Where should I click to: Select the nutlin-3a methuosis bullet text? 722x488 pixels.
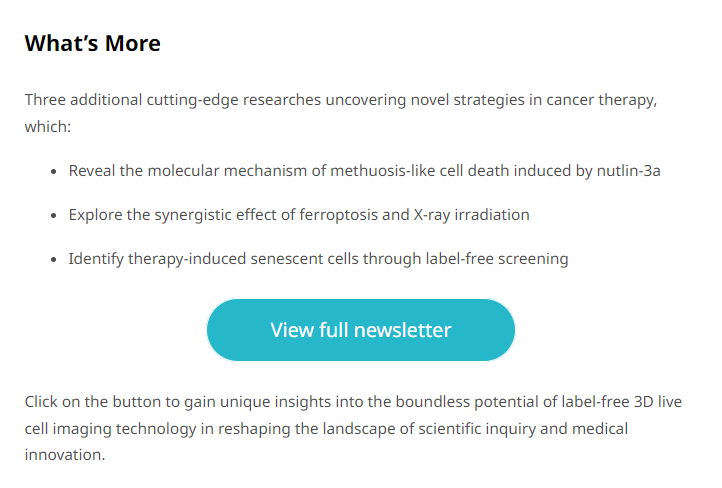tap(365, 171)
